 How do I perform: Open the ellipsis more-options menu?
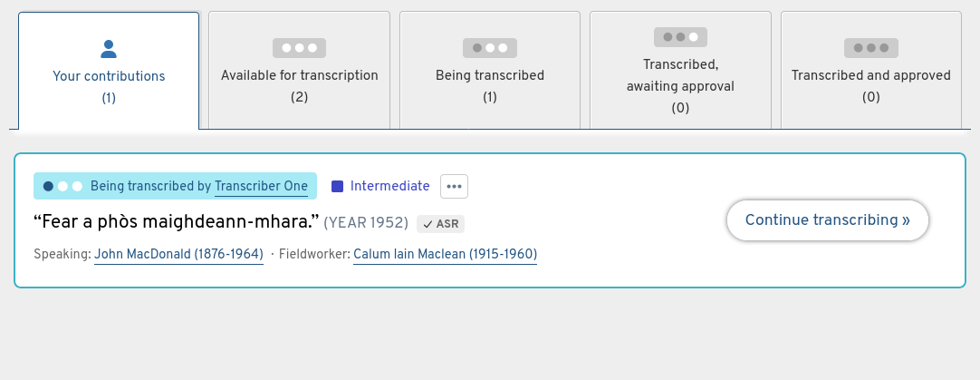tap(454, 186)
